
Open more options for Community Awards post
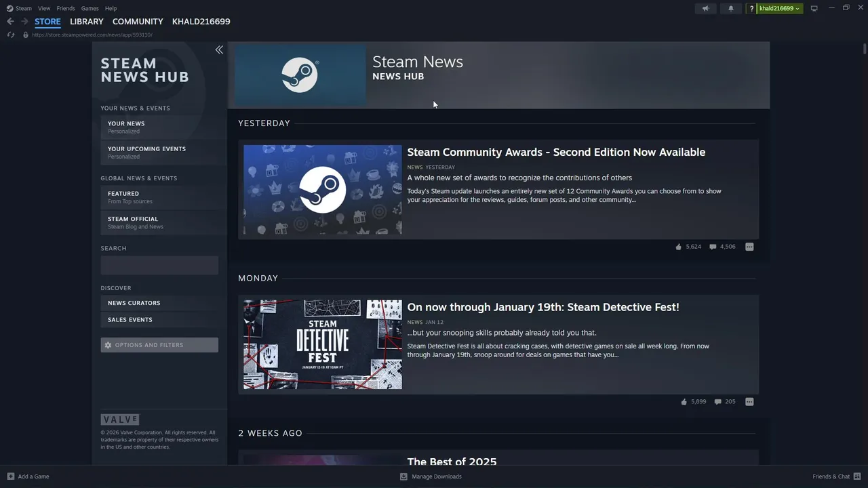pyautogui.click(x=749, y=247)
